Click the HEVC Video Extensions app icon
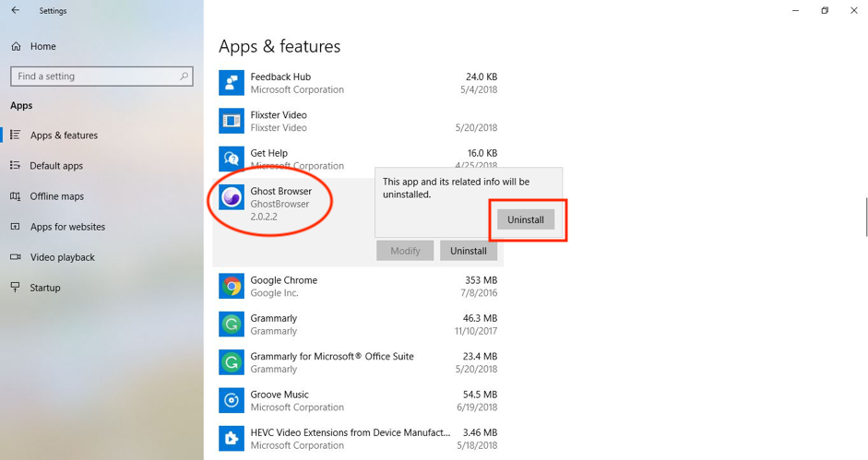The image size is (868, 460). coord(232,439)
